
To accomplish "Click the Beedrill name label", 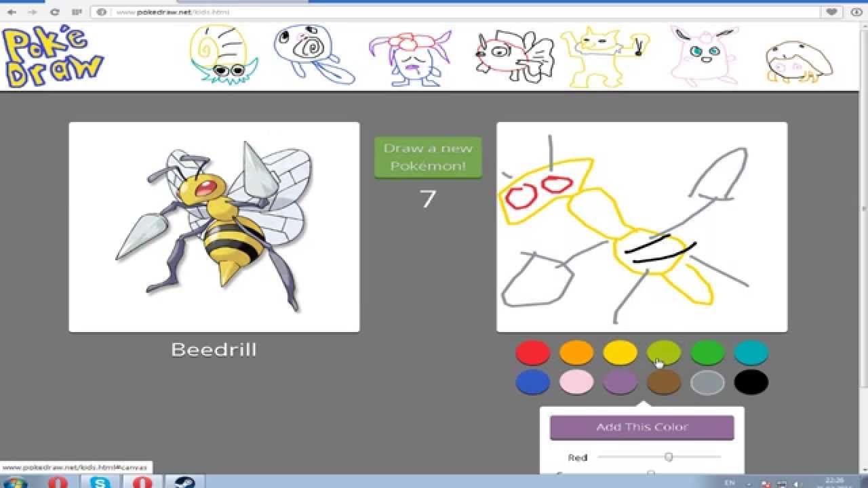I will click(214, 350).
